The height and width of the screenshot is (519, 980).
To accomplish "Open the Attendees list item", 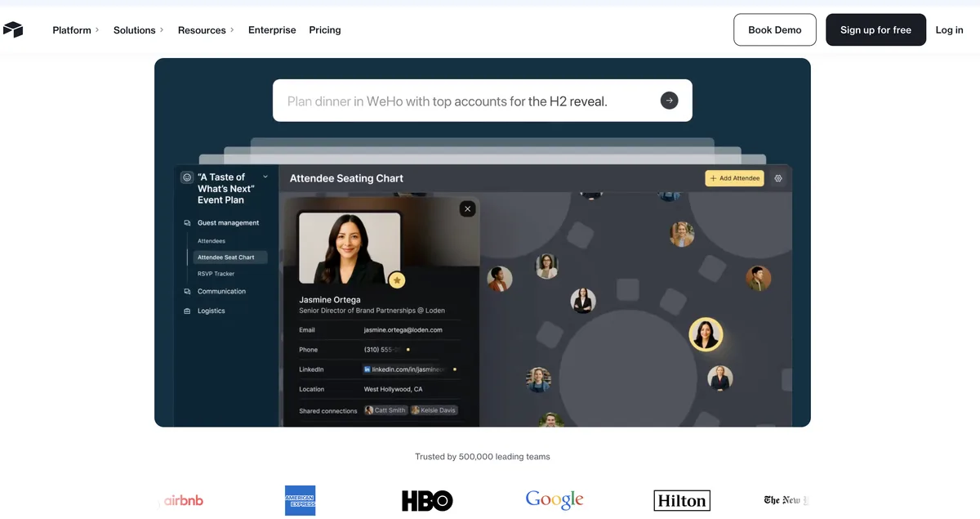I will [x=212, y=241].
